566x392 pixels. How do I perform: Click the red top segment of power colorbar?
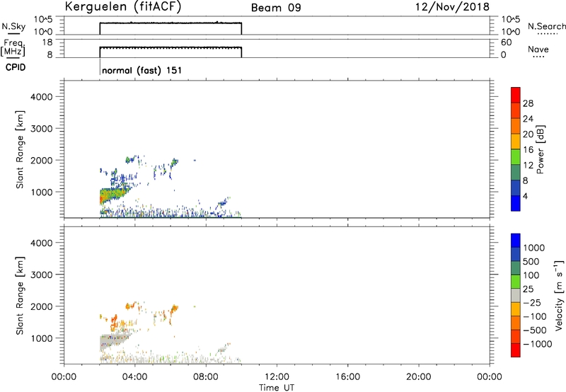click(x=516, y=95)
